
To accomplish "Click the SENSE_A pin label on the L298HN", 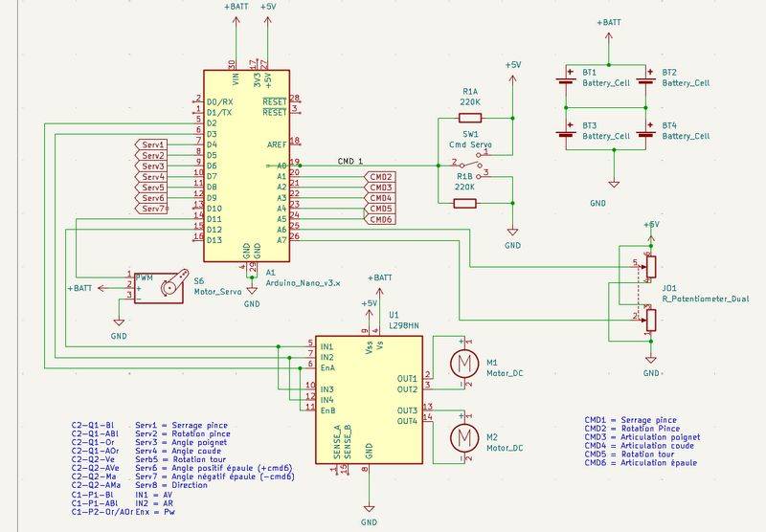I will coord(337,442).
